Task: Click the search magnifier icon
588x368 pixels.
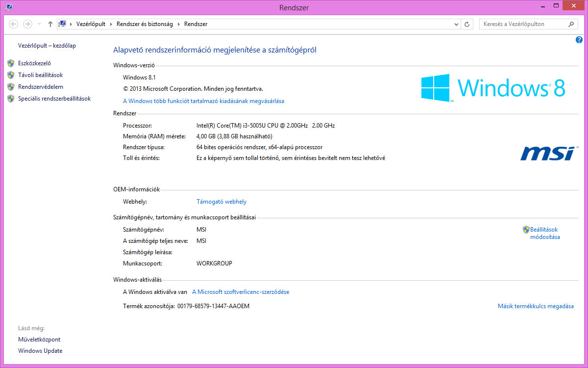Action: point(571,24)
